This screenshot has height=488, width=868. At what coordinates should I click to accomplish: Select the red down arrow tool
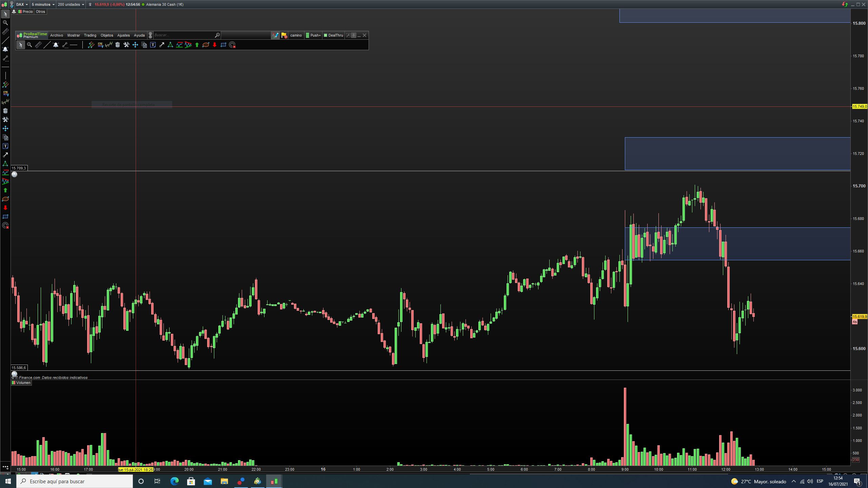point(215,45)
